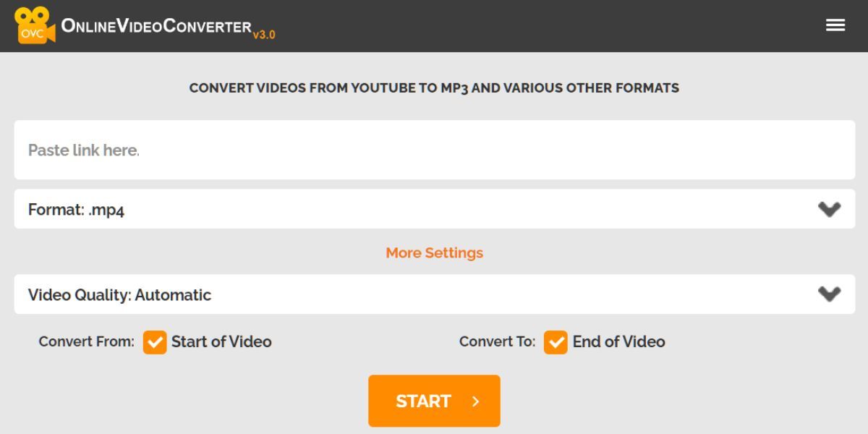Open the Format .mp4 dropdown
Screen dimensions: 868x434
pos(434,209)
